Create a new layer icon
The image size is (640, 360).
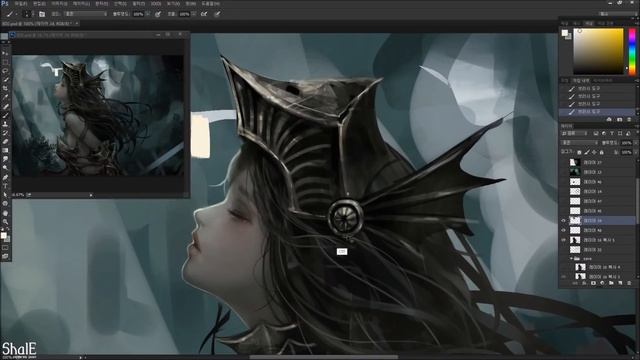pos(620,283)
